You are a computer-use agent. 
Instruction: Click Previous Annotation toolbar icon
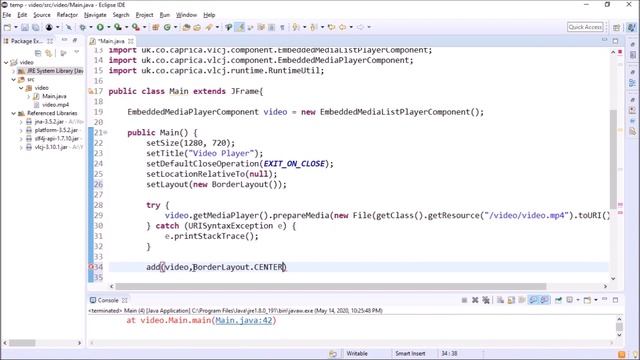(x=313, y=27)
